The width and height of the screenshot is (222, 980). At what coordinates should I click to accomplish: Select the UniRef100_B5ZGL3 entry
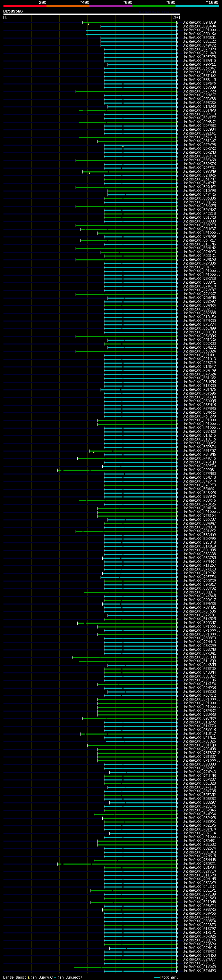[199, 137]
